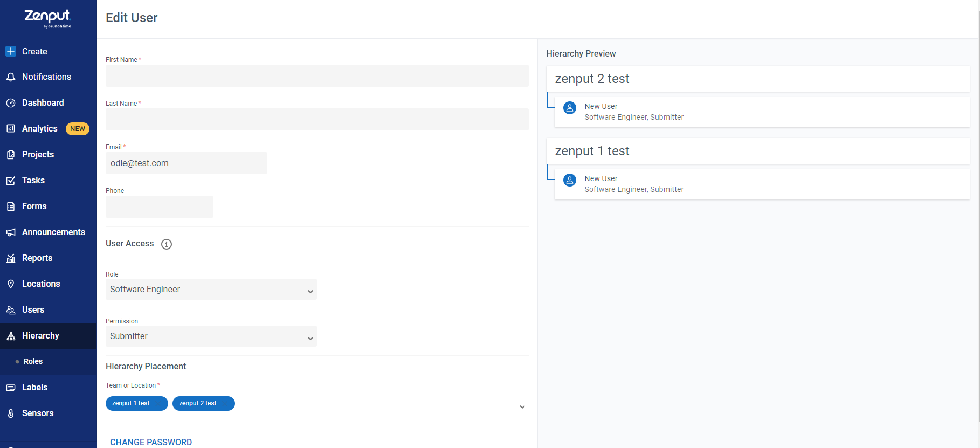
Task: Click the Email field with odie@test.com
Action: click(x=187, y=163)
